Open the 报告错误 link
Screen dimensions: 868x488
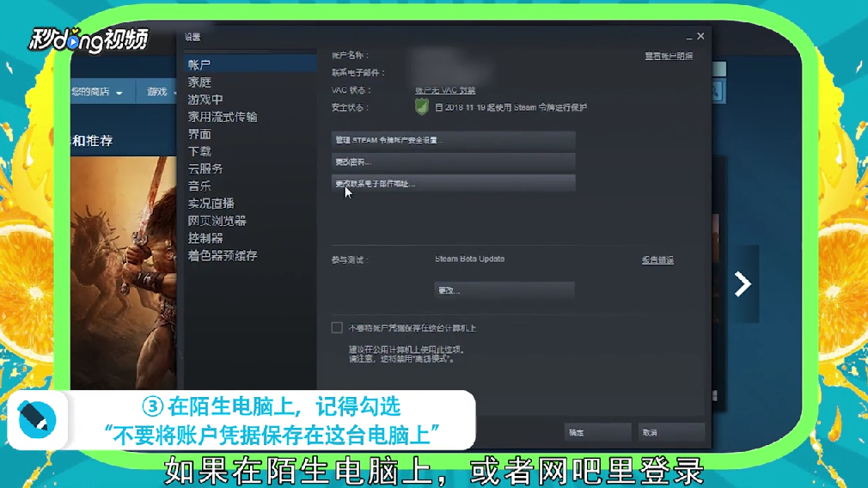click(x=657, y=260)
